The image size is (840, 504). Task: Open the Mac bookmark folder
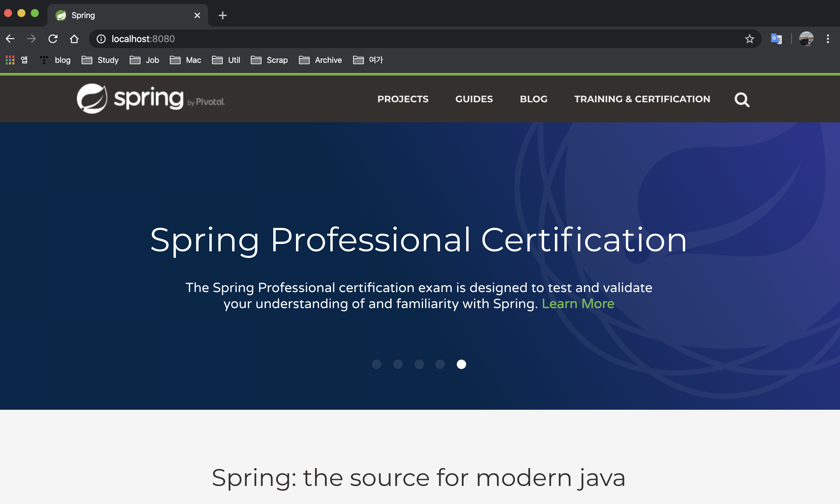point(186,60)
